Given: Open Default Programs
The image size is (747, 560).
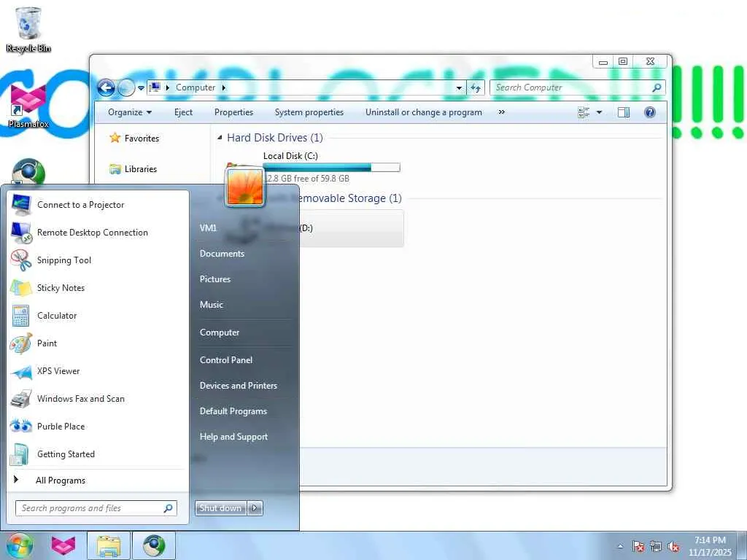Looking at the screenshot, I should (233, 411).
